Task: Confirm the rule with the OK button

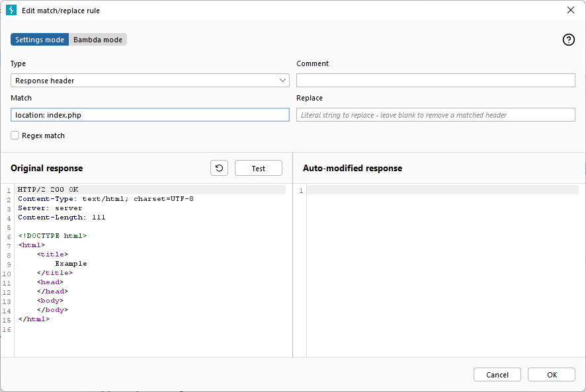Action: pos(551,374)
